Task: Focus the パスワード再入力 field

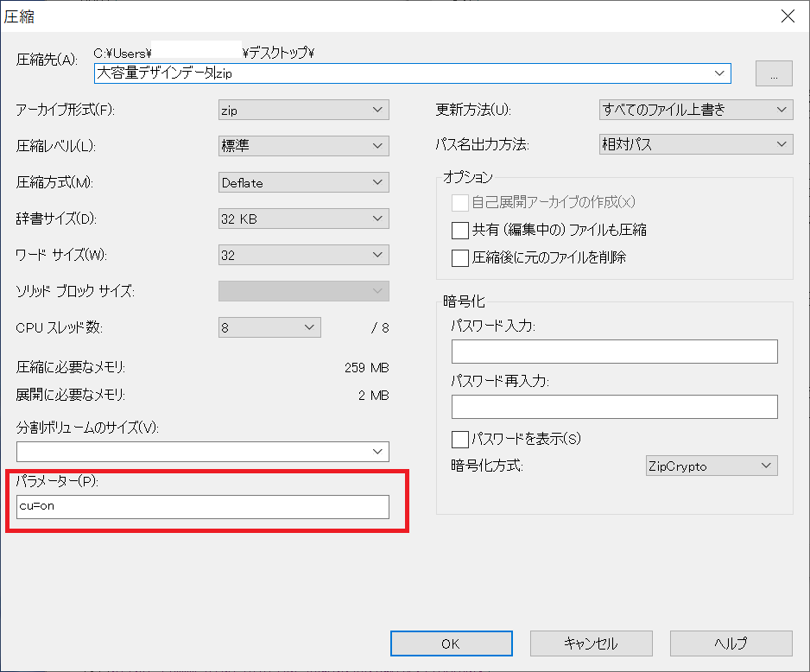Action: [614, 406]
